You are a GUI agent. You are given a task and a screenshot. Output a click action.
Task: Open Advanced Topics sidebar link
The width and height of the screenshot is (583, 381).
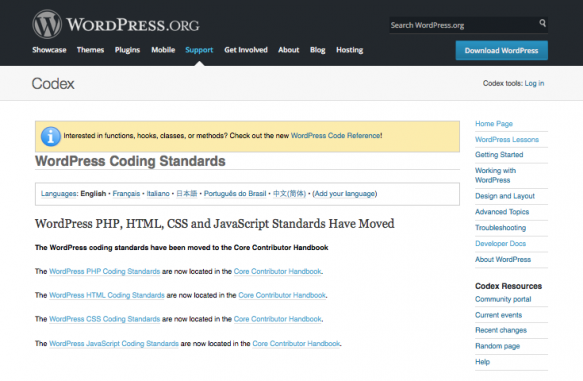(502, 212)
